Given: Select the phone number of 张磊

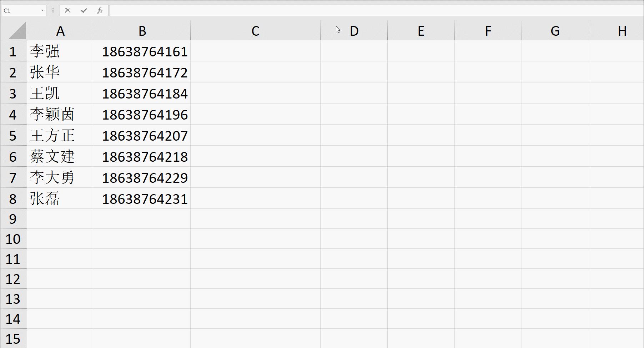Looking at the screenshot, I should pos(142,198).
